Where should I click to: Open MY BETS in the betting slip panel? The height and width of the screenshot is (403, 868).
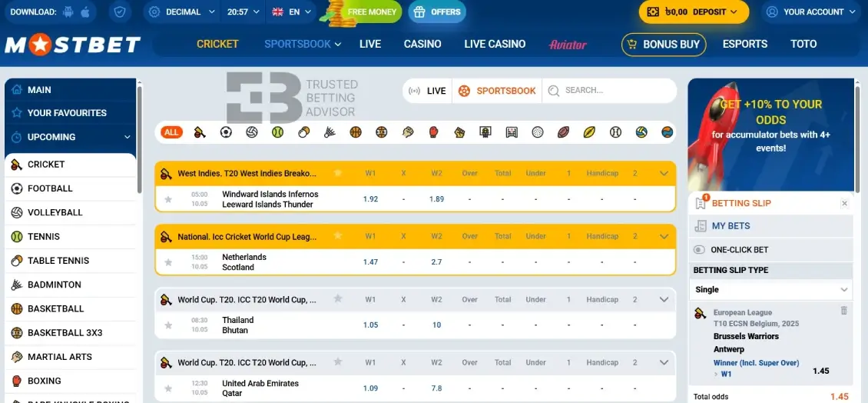[x=770, y=226]
